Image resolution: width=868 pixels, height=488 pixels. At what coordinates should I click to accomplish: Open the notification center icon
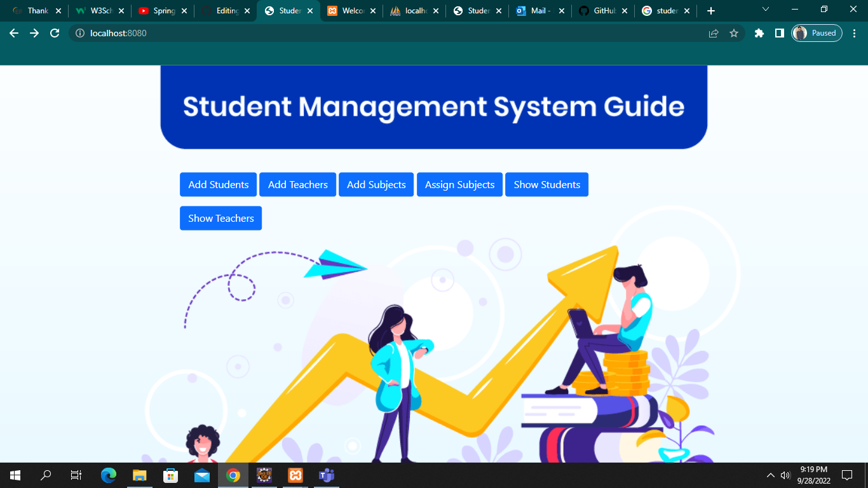847,475
